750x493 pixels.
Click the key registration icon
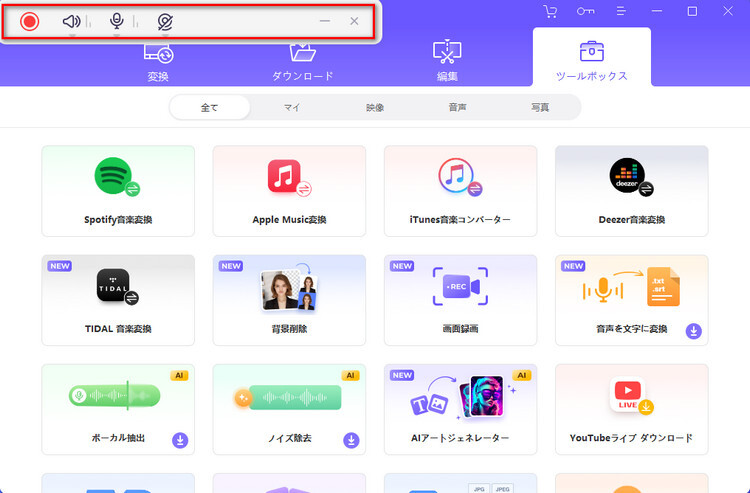(585, 11)
